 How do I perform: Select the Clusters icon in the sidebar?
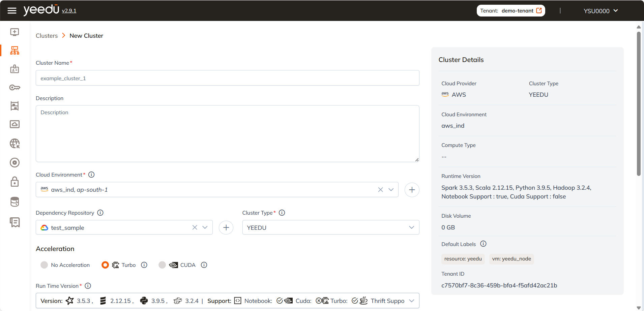coord(14,51)
